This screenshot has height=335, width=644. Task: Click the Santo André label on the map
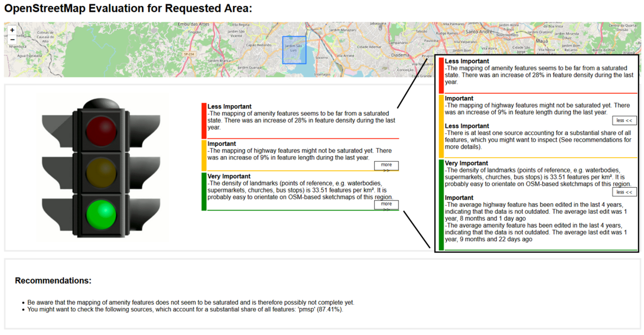point(478,32)
